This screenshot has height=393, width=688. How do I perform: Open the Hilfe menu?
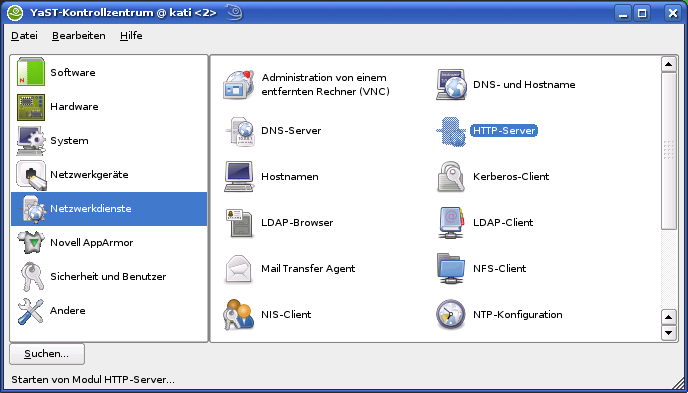point(131,36)
